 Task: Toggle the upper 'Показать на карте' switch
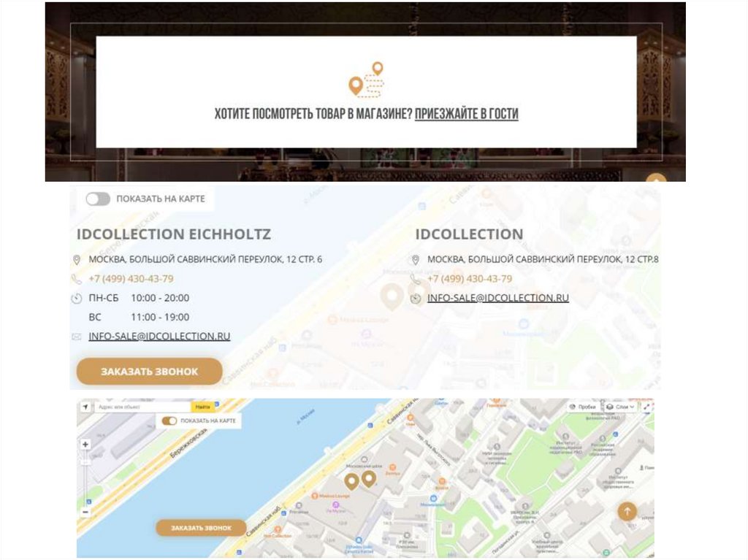[x=98, y=199]
